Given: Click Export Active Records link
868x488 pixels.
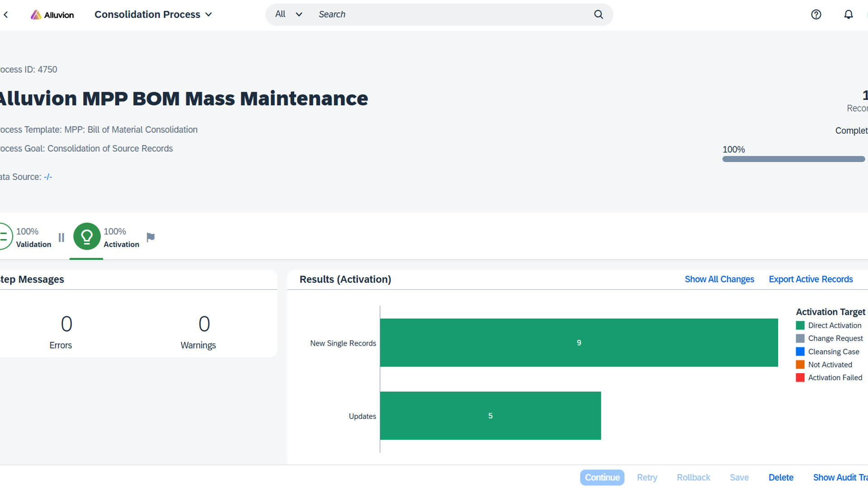Looking at the screenshot, I should pos(811,279).
